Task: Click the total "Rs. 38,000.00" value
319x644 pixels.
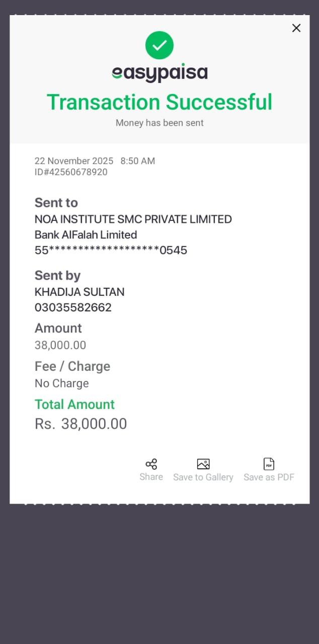Action: point(81,424)
